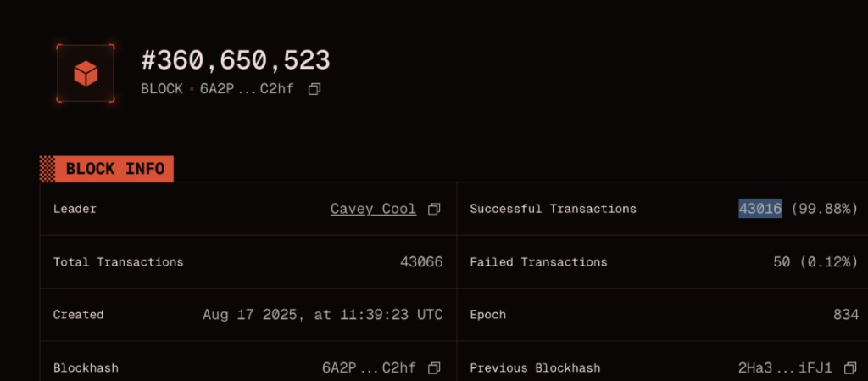868x381 pixels.
Task: Copy the header block hash 6A2P...C2hf
Action: tap(314, 89)
